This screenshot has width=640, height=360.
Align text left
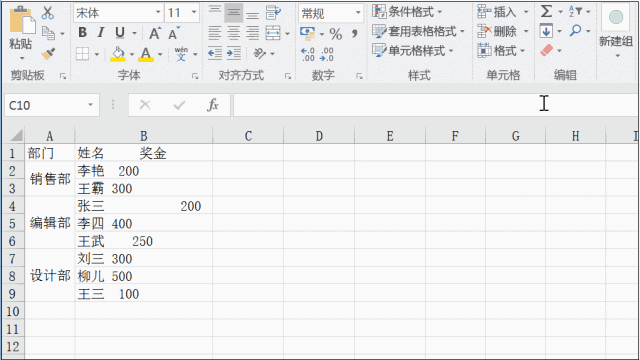point(215,33)
